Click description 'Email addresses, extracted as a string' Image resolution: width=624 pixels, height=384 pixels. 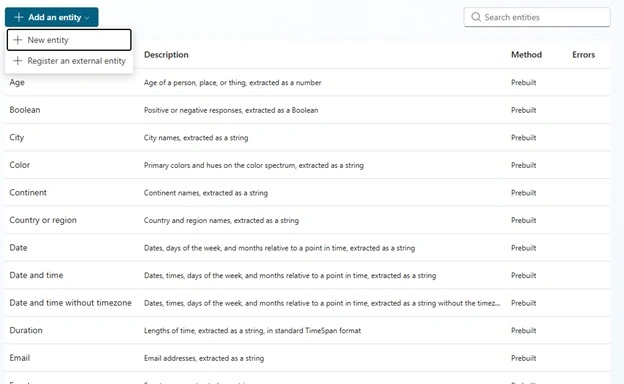pyautogui.click(x=204, y=358)
